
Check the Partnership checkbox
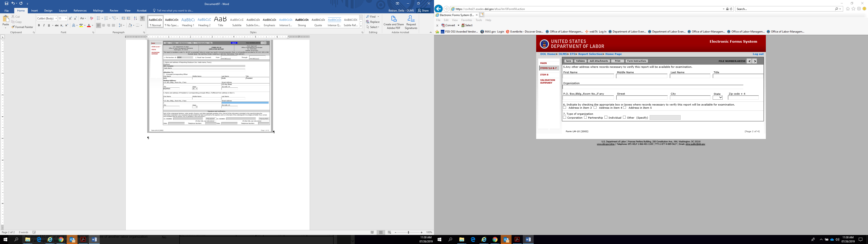[585, 117]
